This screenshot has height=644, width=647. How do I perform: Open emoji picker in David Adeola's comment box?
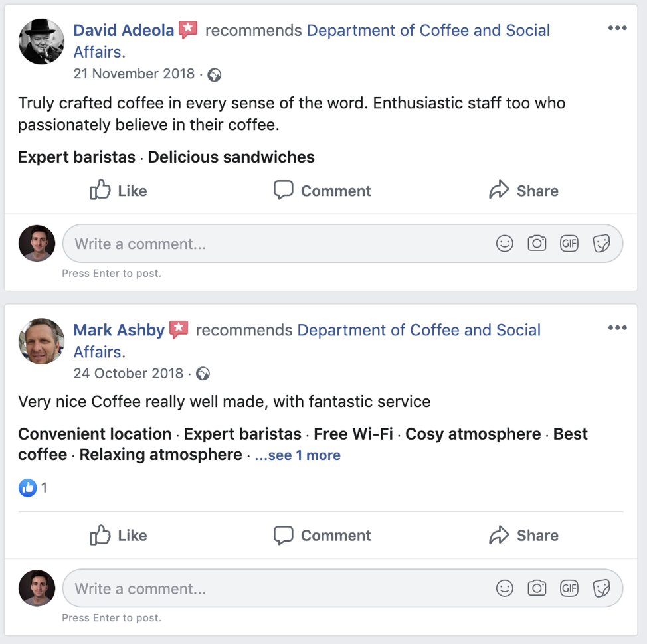tap(505, 244)
